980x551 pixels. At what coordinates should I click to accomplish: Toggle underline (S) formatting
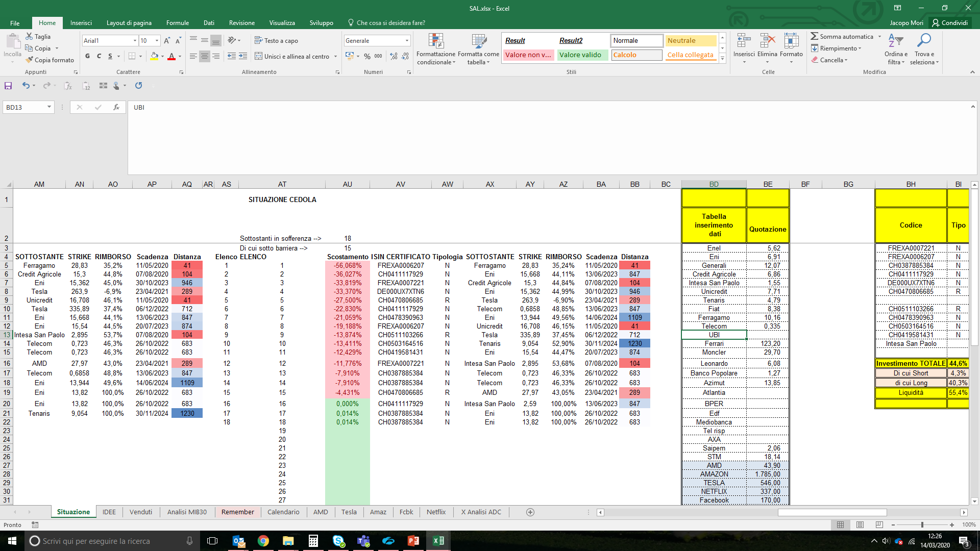pos(110,56)
